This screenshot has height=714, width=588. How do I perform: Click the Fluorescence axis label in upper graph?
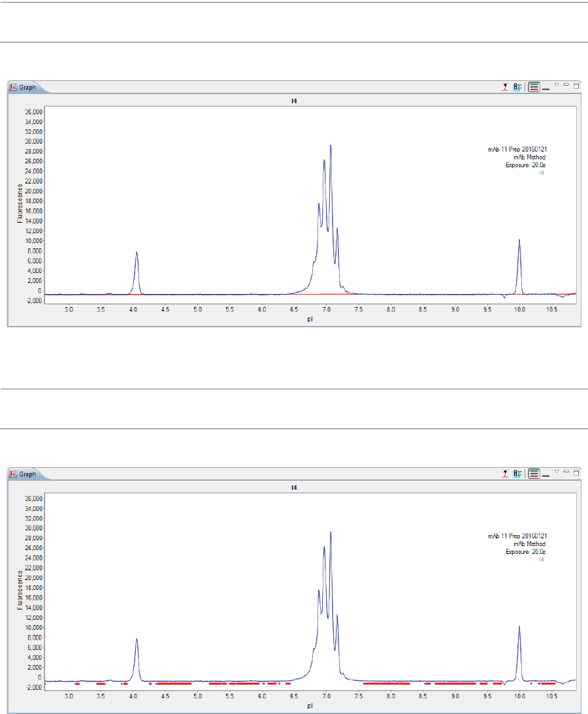pyautogui.click(x=20, y=203)
